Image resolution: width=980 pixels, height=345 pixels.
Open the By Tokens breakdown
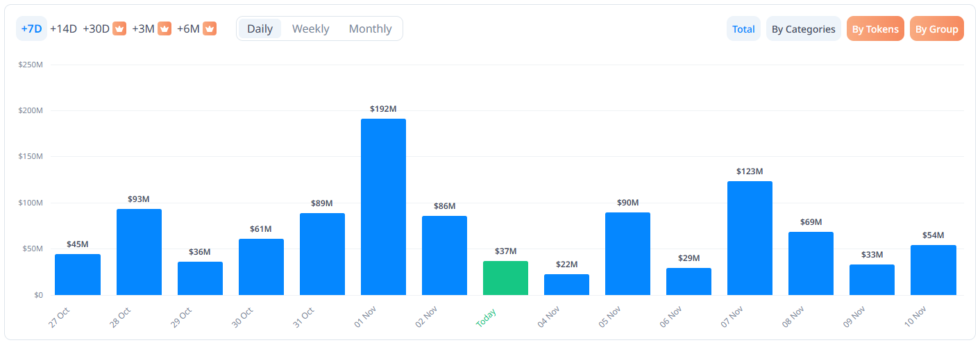click(875, 29)
